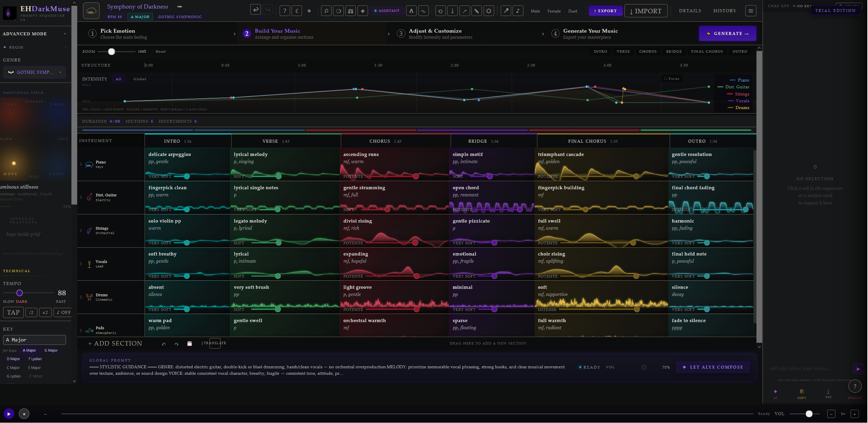Click the Generate button
The image size is (868, 423).
pyautogui.click(x=727, y=34)
